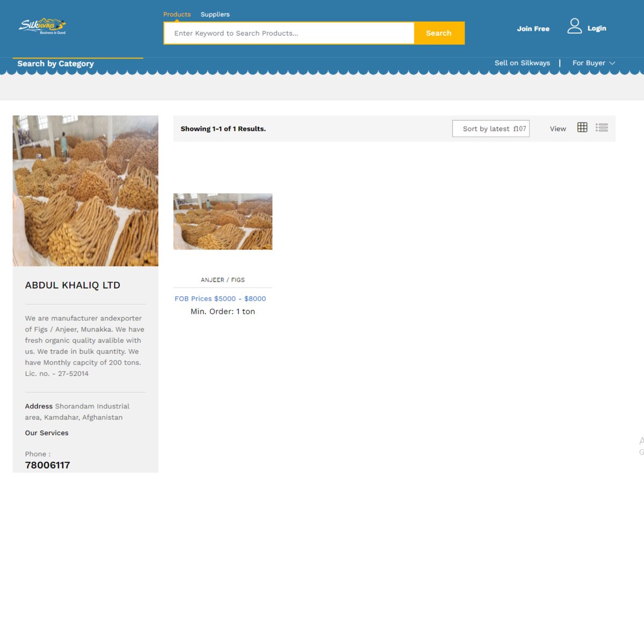
Task: Open the ANJEER / FIGS product title
Action: click(223, 280)
